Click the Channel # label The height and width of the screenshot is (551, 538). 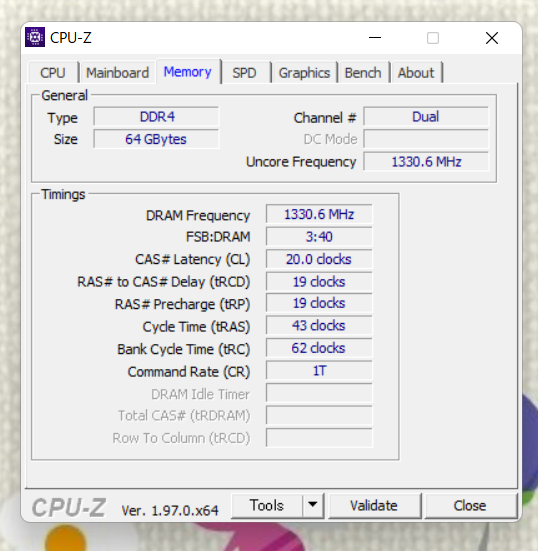(x=325, y=118)
